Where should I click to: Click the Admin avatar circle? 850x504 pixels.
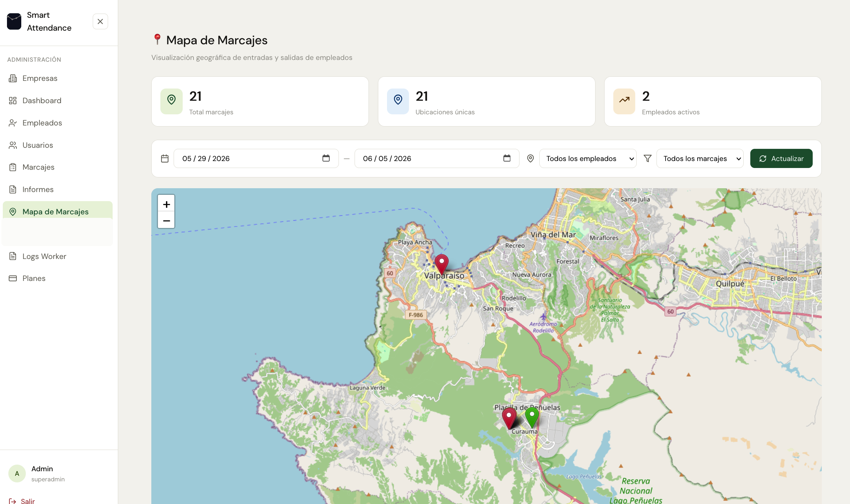[x=17, y=474]
